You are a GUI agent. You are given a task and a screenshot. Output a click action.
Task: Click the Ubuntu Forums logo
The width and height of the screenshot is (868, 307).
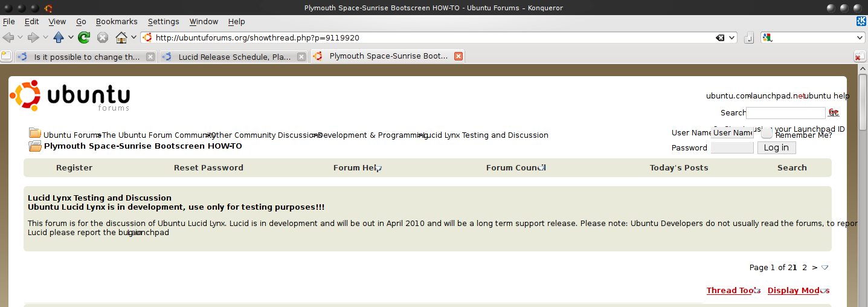[x=70, y=97]
